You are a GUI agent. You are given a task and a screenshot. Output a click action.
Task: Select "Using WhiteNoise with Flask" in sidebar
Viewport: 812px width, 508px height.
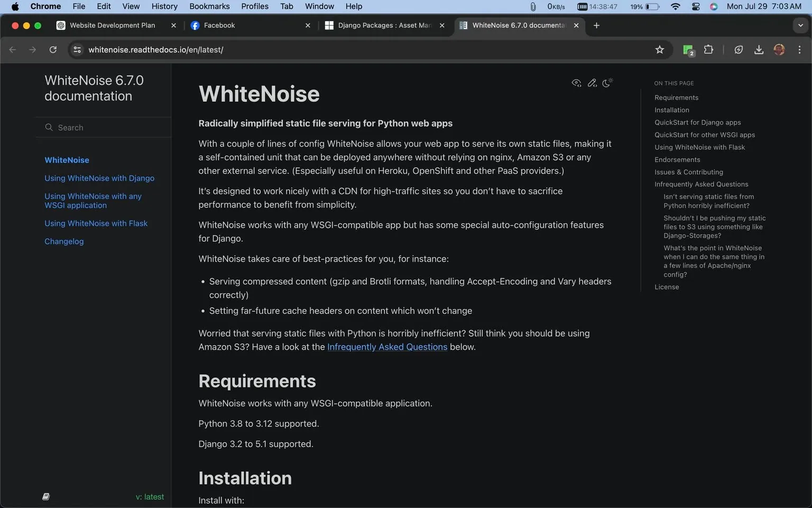96,223
